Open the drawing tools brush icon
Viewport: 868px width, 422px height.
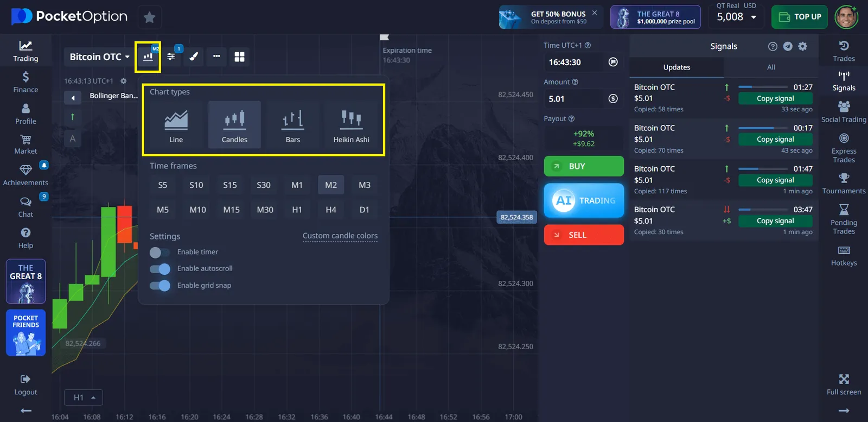[x=194, y=56]
